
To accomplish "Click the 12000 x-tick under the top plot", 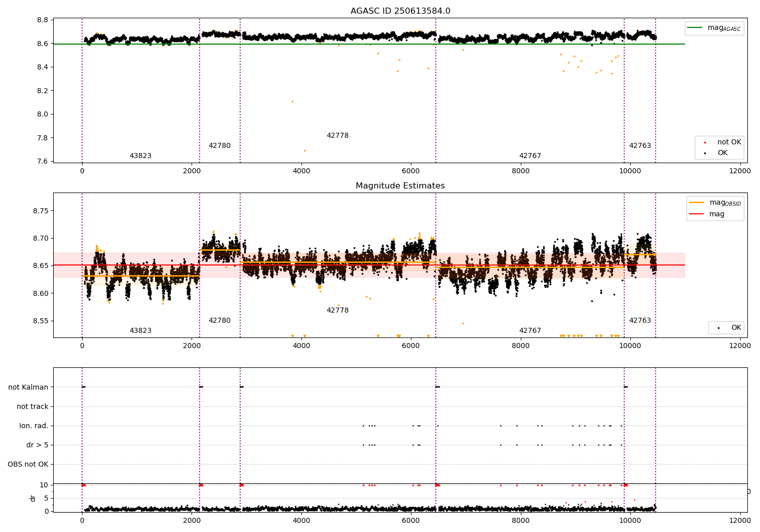I will tap(740, 171).
